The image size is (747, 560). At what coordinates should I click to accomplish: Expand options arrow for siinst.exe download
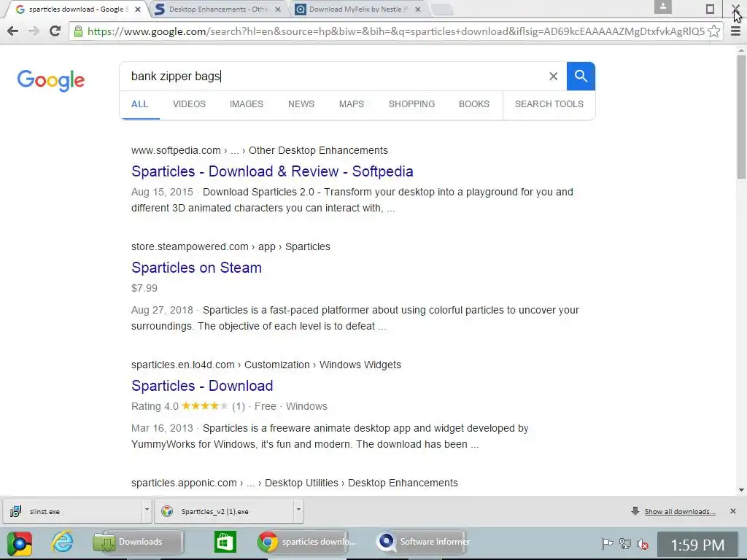pyautogui.click(x=147, y=510)
